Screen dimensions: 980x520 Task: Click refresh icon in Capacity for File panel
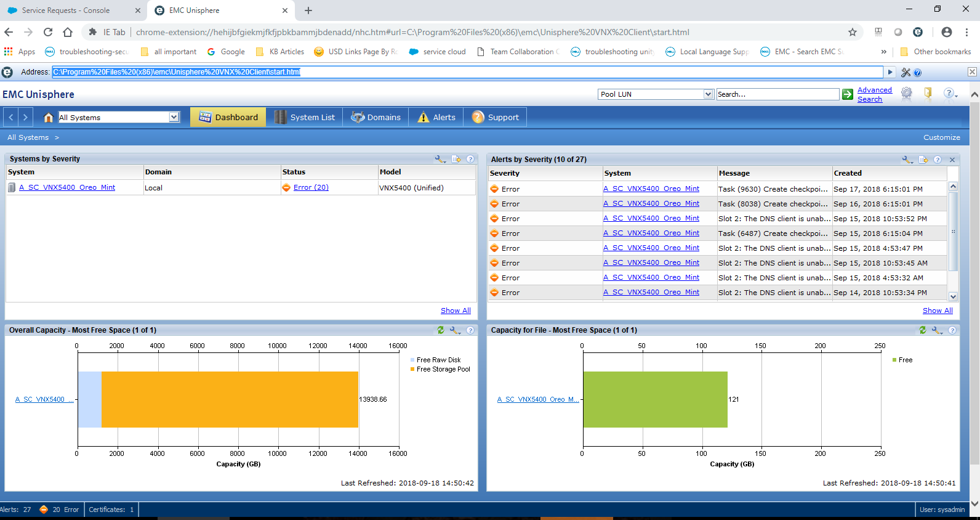point(923,330)
